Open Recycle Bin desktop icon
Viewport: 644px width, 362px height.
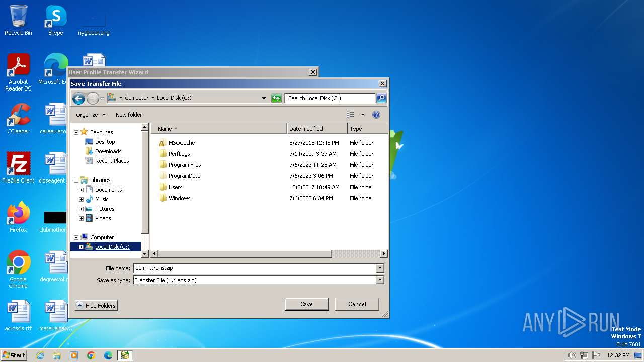[x=18, y=20]
